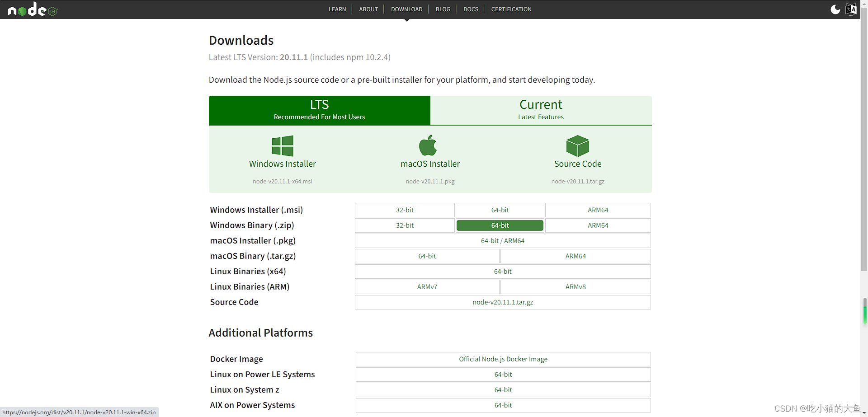
Task: Open the LEARN menu item
Action: pyautogui.click(x=337, y=9)
